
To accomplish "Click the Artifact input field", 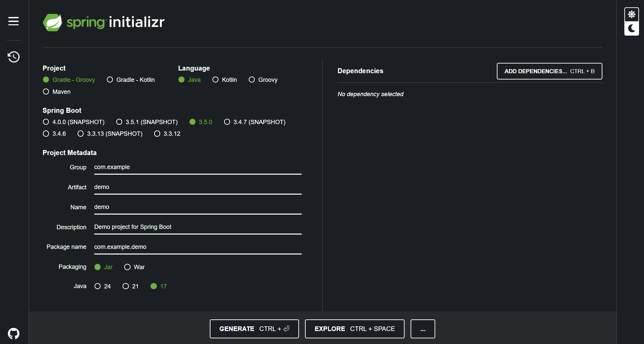I will point(198,187).
